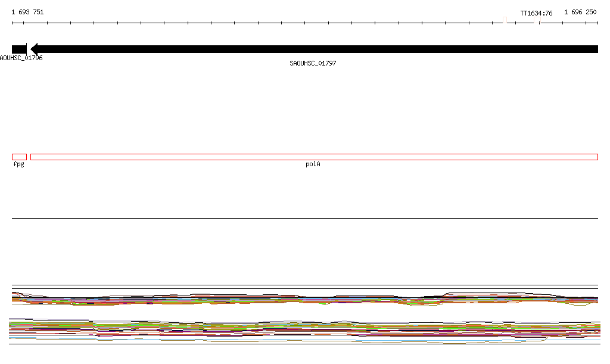Click the SAOUHSC_01797 gene label
The width and height of the screenshot is (610, 364).
tap(313, 63)
